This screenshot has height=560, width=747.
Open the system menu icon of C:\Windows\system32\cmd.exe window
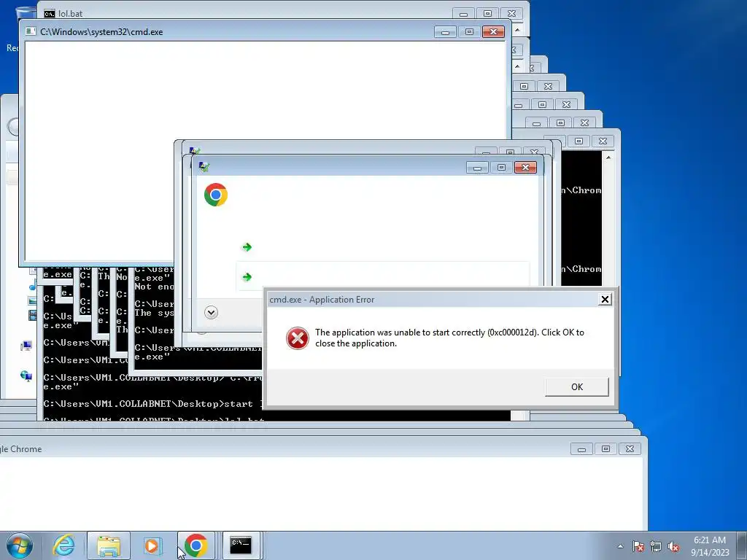31,31
